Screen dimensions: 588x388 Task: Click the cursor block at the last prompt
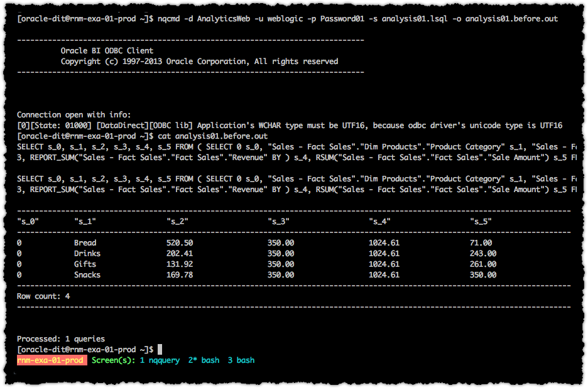(160, 349)
